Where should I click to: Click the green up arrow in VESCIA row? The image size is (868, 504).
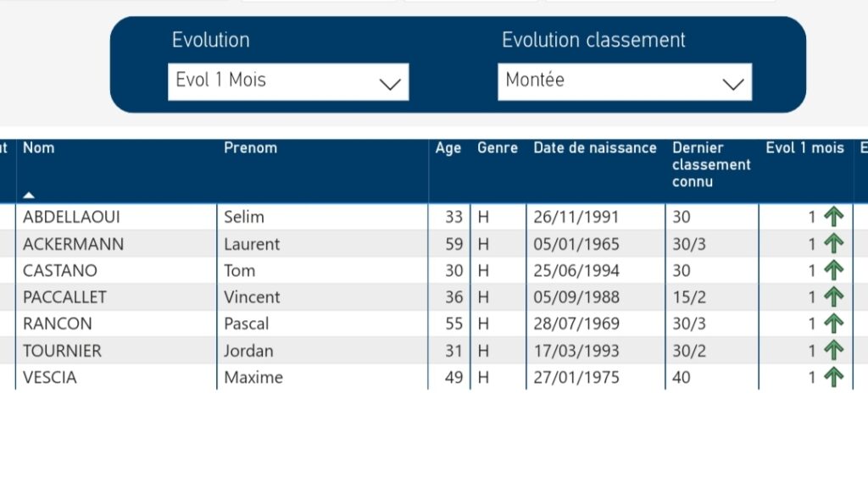tap(834, 377)
